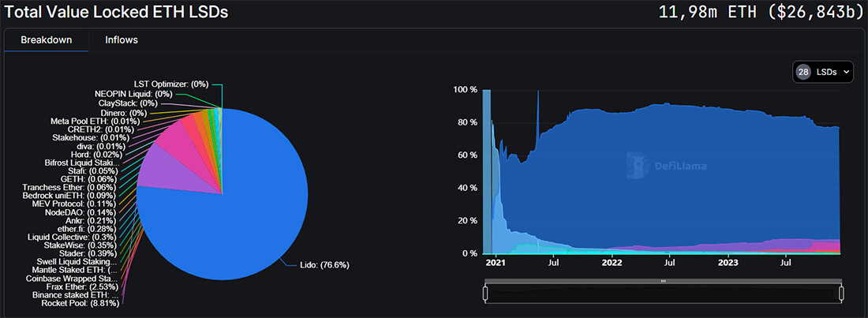The width and height of the screenshot is (868, 318).
Task: Click the NEOPIN Liquid: (0%) label
Action: coord(133,94)
